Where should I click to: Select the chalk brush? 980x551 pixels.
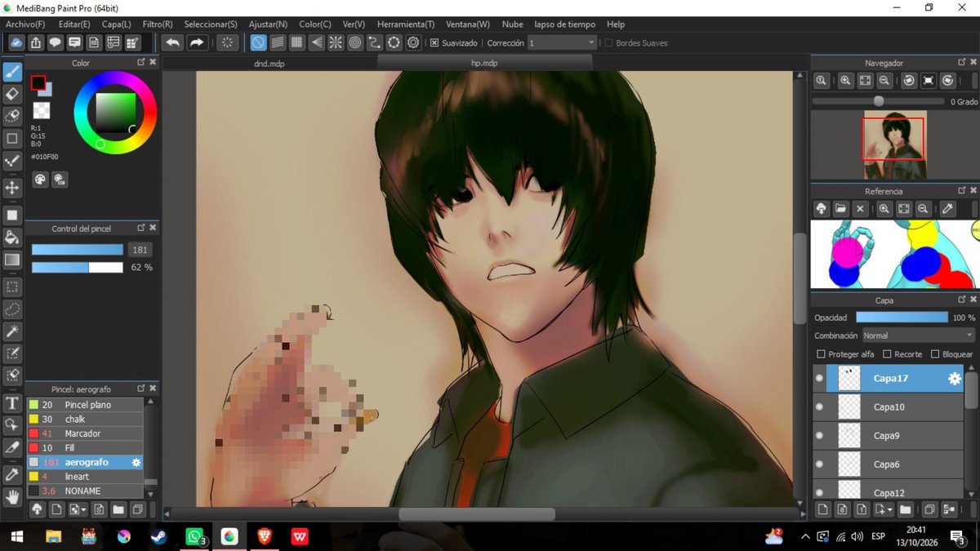click(85, 420)
